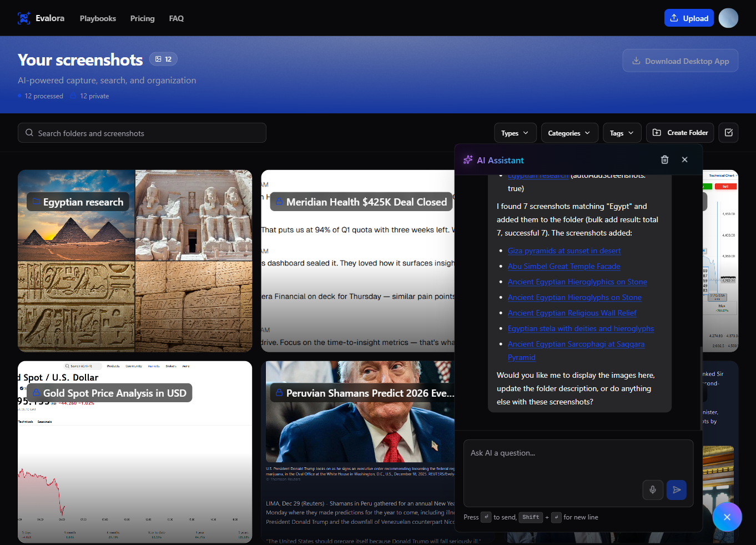Open the Meridian Health $425K Deal Closed screenshot
756x545 pixels.
[358, 261]
